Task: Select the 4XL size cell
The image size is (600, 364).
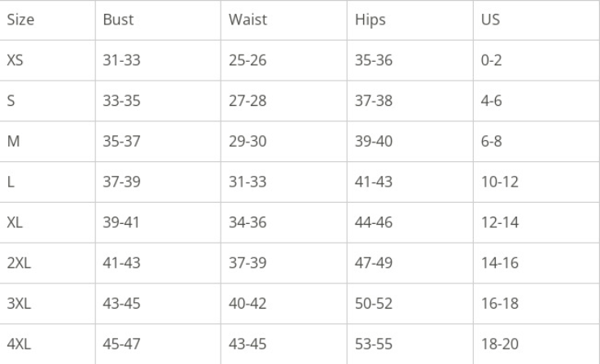Action: (18, 344)
